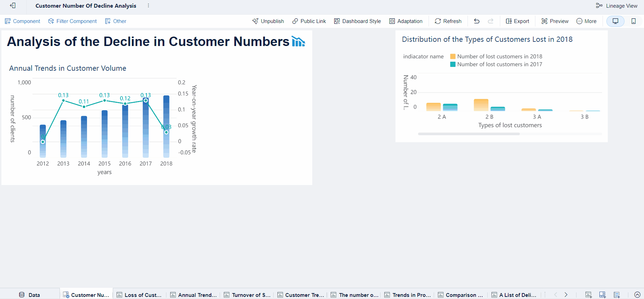Export the dashboard
This screenshot has height=299, width=644.
518,21
